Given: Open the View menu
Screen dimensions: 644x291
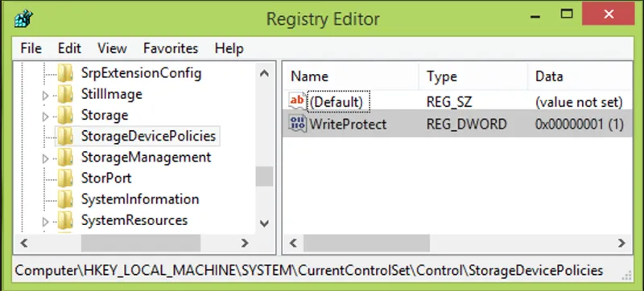Looking at the screenshot, I should (x=112, y=48).
